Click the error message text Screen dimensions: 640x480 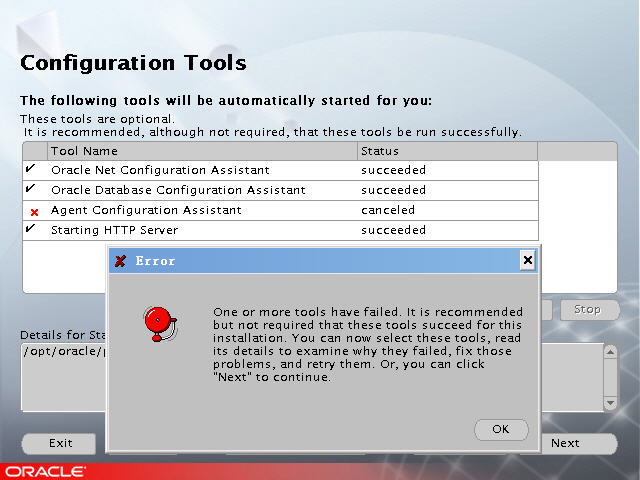[x=368, y=344]
